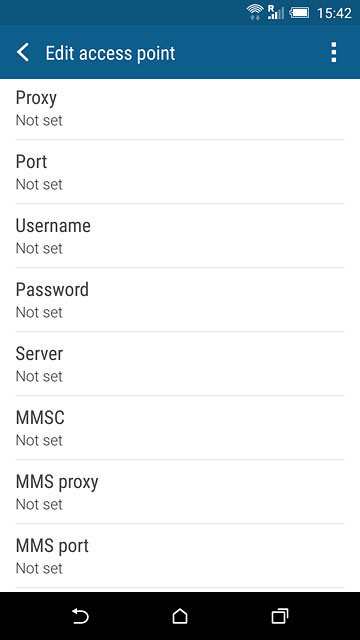Edit the Proxy setting

pyautogui.click(x=180, y=109)
